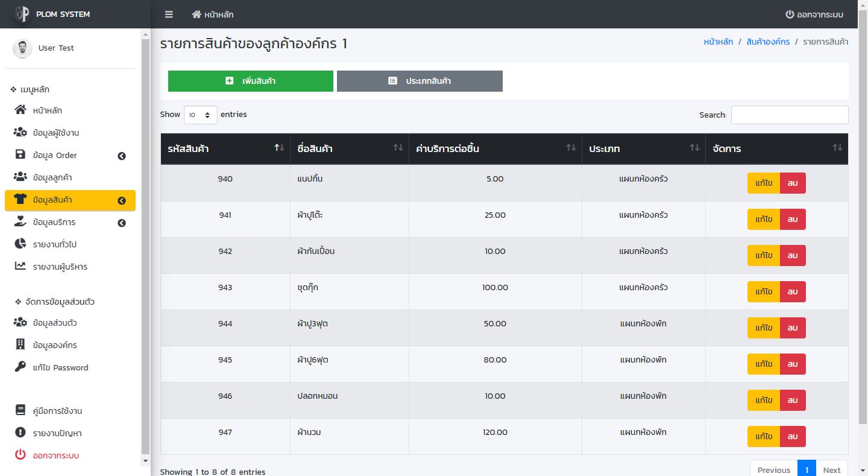Delete product 943 with red ลบ button
868x476 pixels.
click(x=793, y=291)
